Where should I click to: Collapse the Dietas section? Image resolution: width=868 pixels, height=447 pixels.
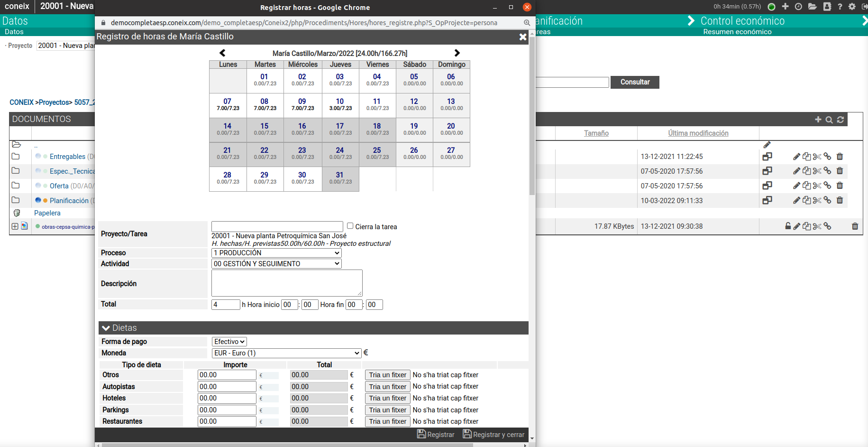click(x=106, y=328)
